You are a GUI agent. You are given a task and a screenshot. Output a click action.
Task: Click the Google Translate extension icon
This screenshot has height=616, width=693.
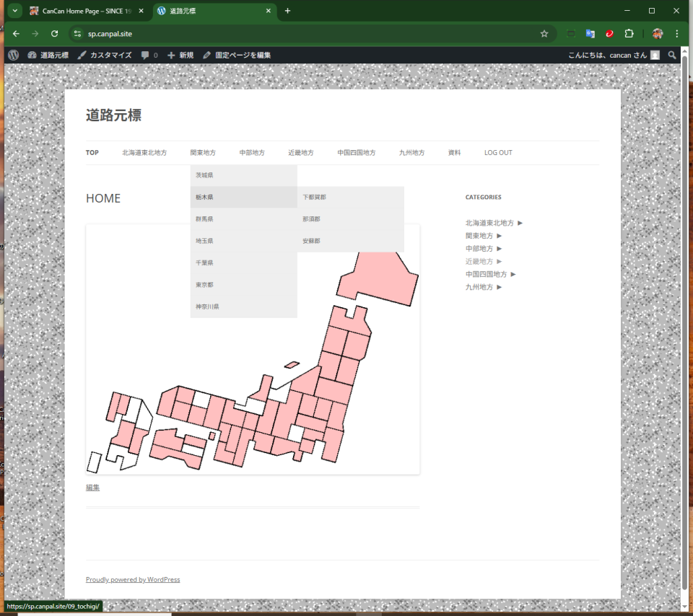(x=590, y=33)
